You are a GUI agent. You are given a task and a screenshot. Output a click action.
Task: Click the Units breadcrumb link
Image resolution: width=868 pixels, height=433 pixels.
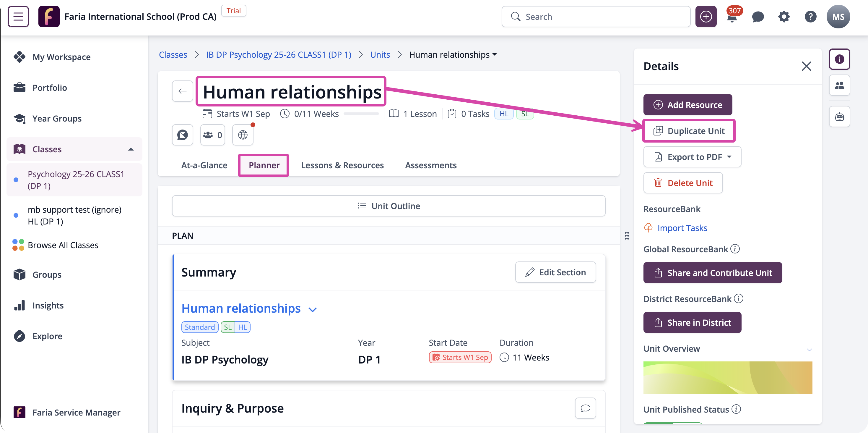[380, 55]
